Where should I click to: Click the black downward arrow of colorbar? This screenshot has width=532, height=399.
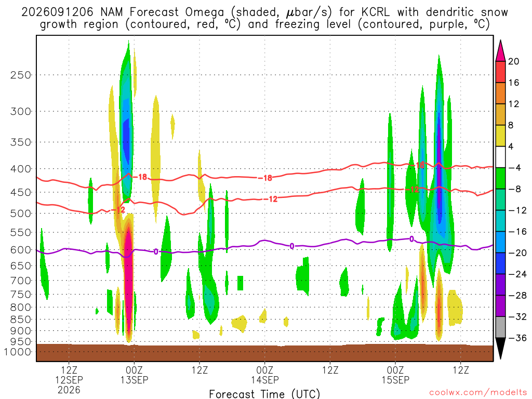[500, 348]
